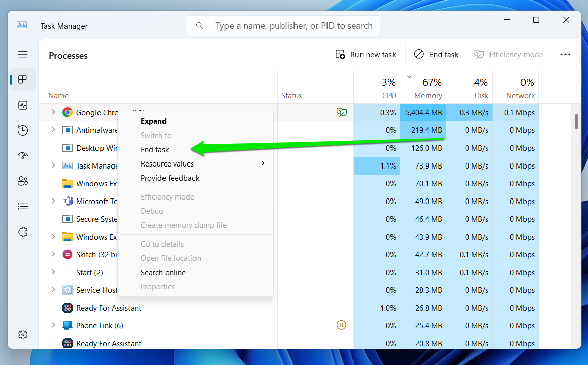Image resolution: width=588 pixels, height=365 pixels.
Task: Click the three-dot more options button
Action: coord(565,55)
